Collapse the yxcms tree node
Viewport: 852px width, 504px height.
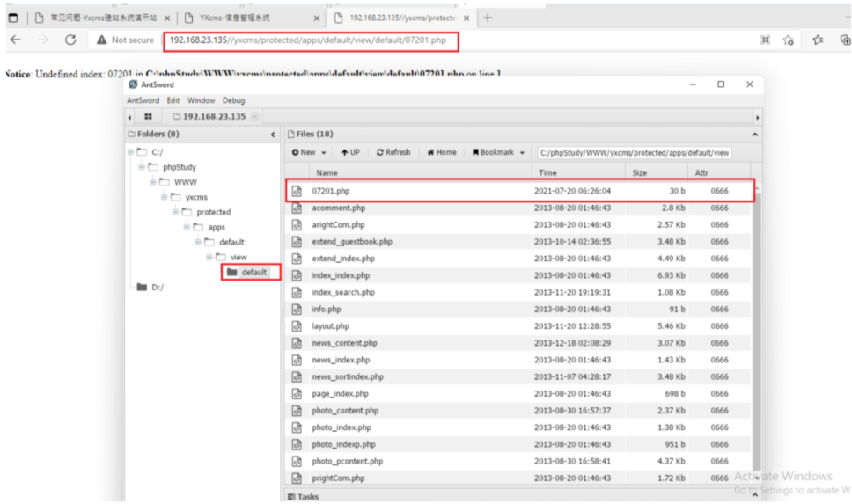164,197
